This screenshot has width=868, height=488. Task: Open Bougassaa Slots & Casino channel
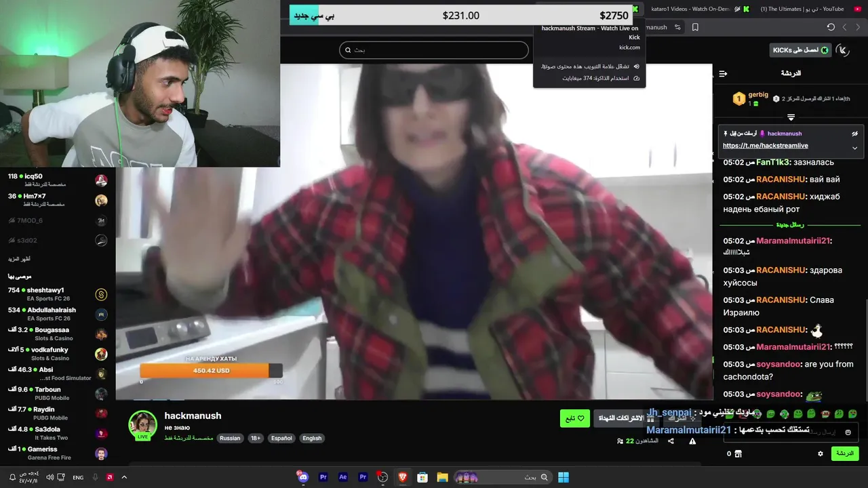coord(58,333)
